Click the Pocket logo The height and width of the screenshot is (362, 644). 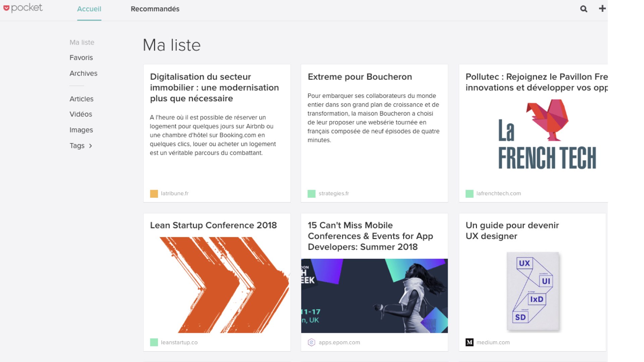[23, 8]
